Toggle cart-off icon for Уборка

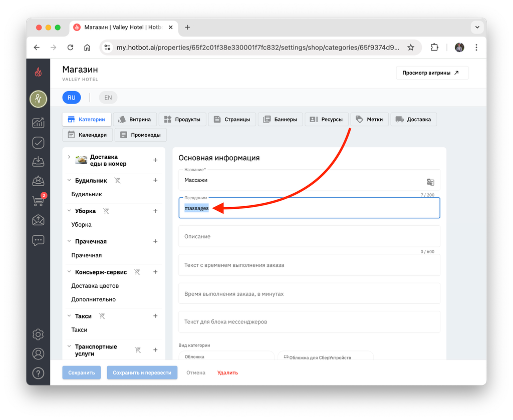click(106, 211)
